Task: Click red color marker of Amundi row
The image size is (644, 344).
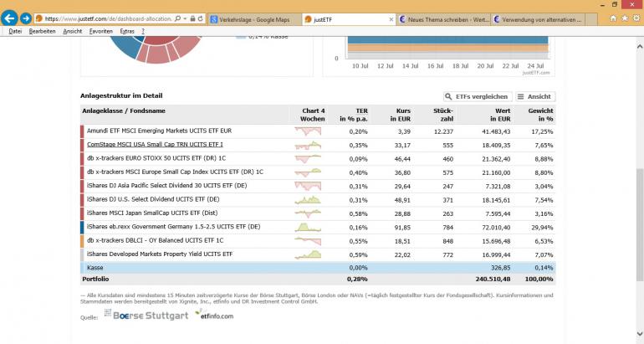Action: point(82,131)
